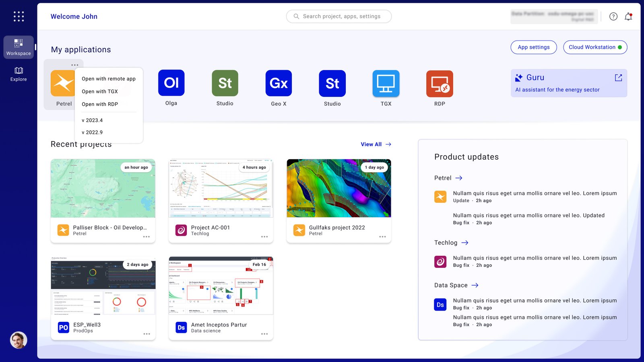This screenshot has height=362, width=644.
Task: Open Guru in external window icon
Action: click(618, 78)
